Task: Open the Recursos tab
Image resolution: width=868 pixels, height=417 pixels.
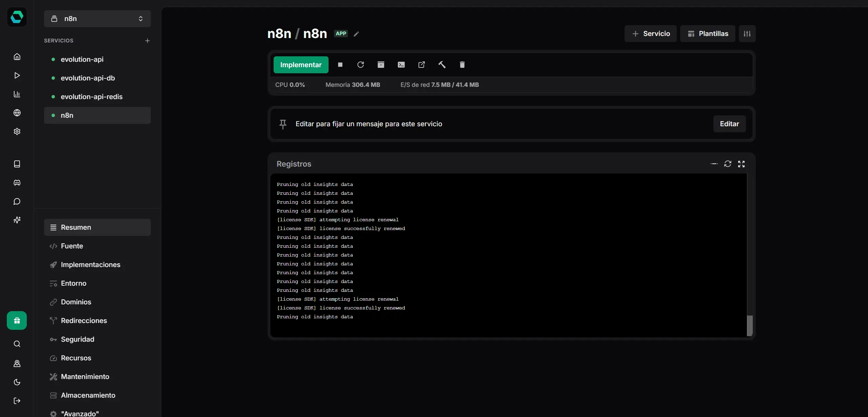Action: (x=97, y=358)
